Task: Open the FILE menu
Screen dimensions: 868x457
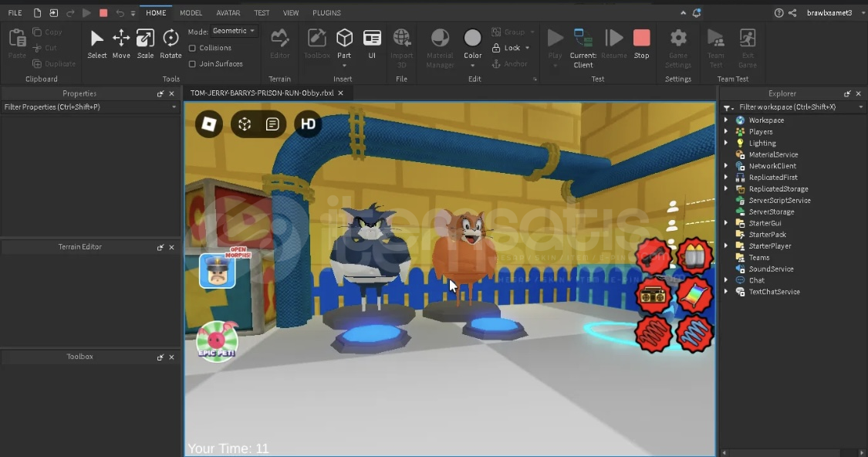Action: (15, 13)
